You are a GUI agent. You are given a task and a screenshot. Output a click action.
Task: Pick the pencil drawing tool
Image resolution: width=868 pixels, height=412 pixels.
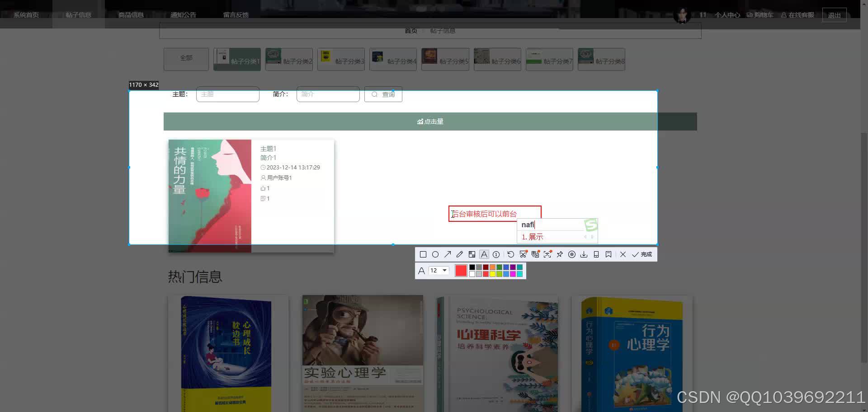[x=460, y=254]
